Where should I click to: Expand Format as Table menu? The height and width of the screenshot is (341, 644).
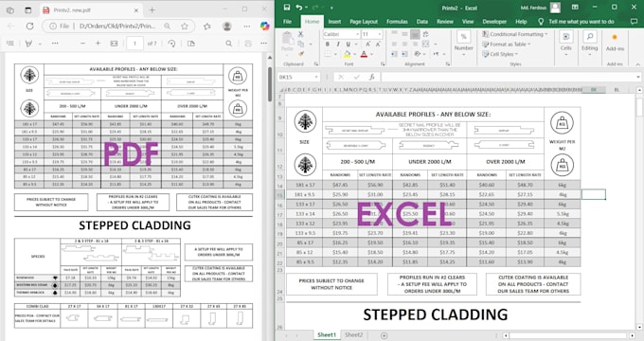pos(507,44)
